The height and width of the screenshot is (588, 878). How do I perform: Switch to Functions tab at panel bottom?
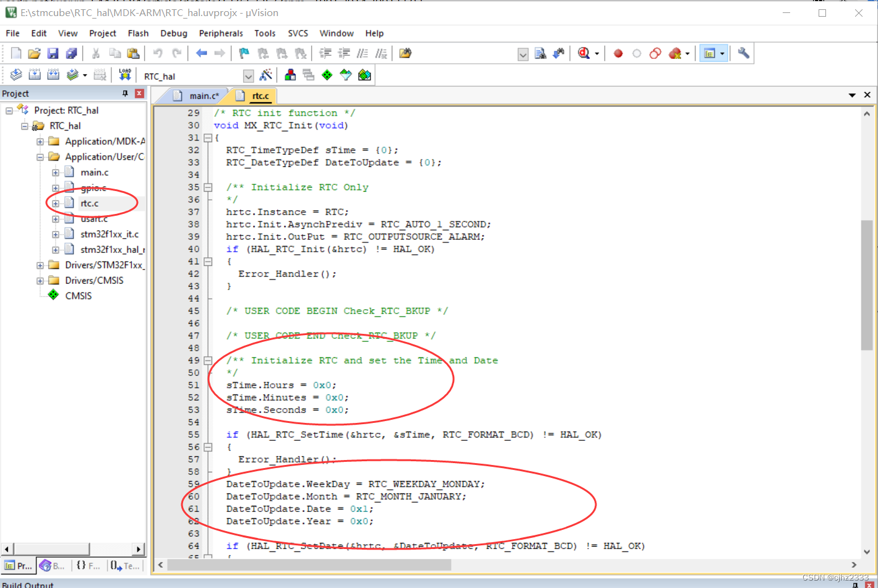coord(88,565)
